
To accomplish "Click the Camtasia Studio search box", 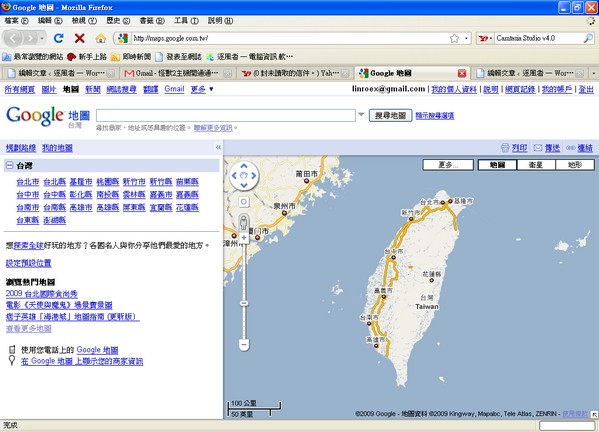I will [x=539, y=38].
